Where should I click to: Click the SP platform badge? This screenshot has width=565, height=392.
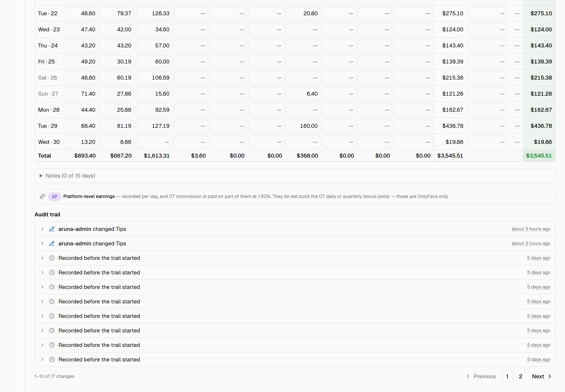[x=55, y=197]
